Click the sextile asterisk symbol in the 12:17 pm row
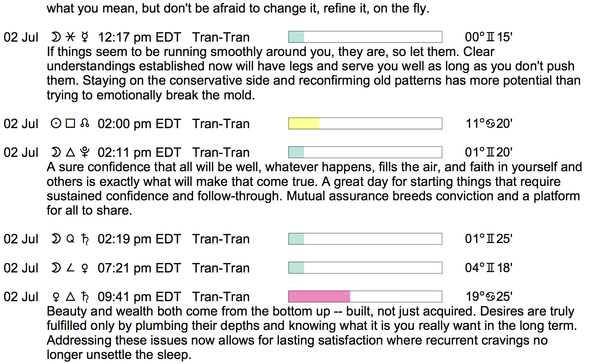606x364 pixels. tap(70, 37)
